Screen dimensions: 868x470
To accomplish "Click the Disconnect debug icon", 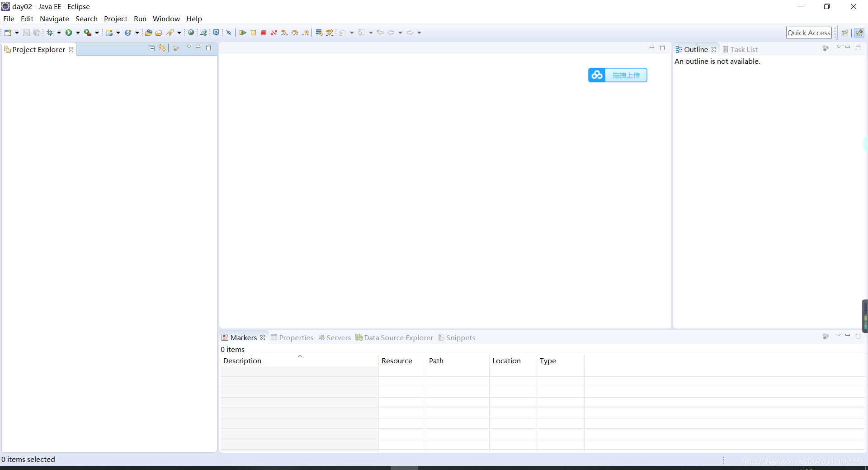I will [274, 33].
